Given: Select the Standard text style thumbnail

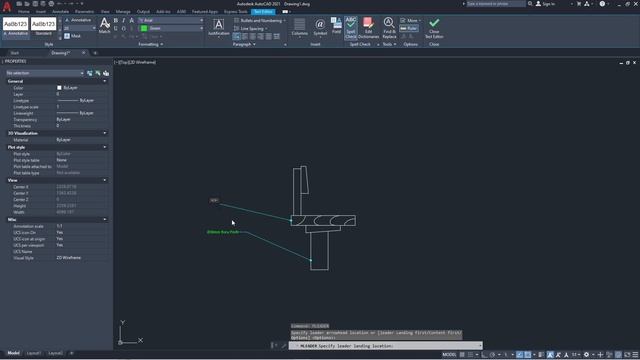Looking at the screenshot, I should 43,27.
